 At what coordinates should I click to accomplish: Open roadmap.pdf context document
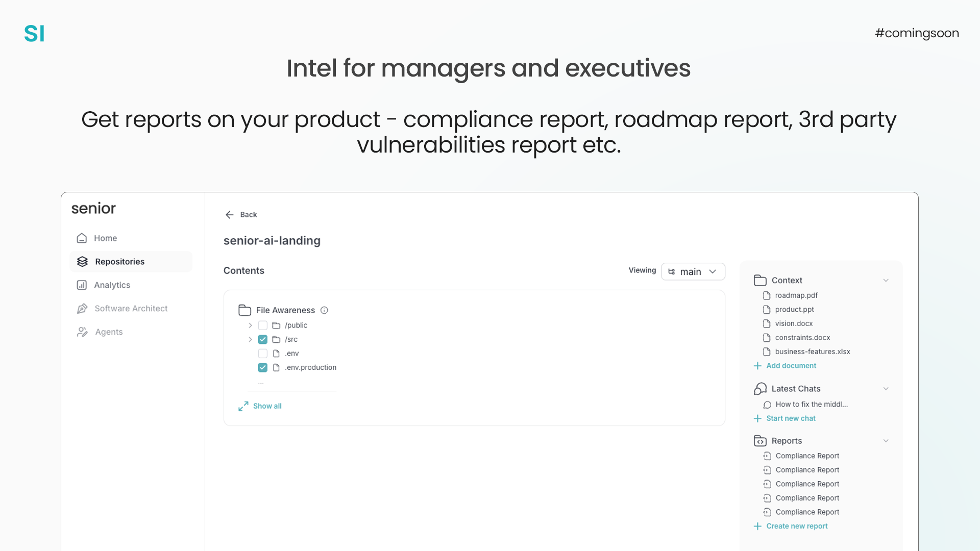[796, 295]
